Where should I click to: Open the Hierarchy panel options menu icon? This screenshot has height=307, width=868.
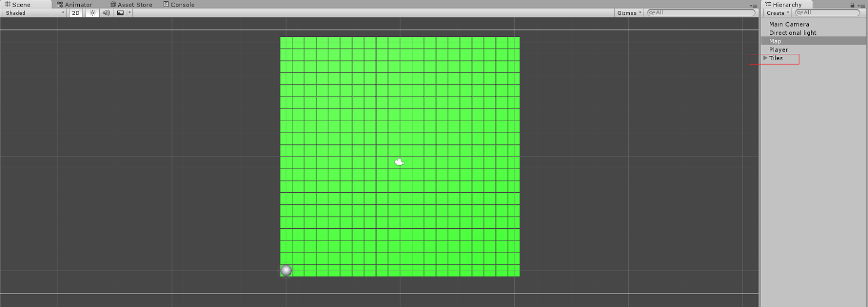pyautogui.click(x=861, y=5)
